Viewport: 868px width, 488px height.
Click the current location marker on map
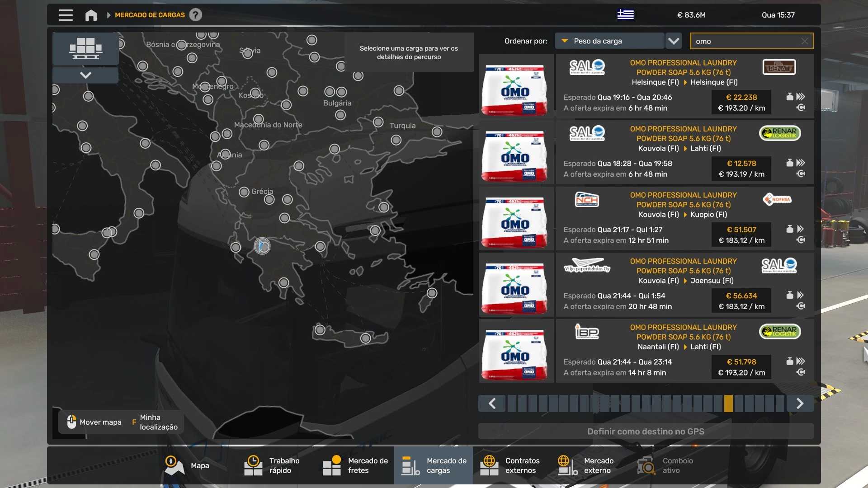point(262,246)
